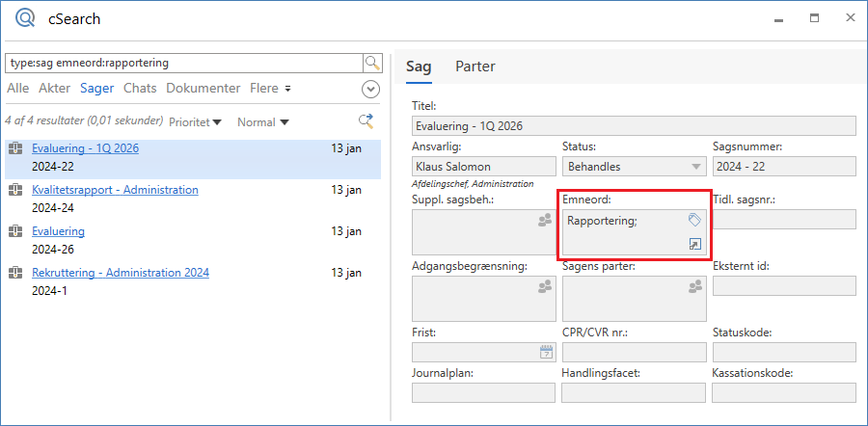Click case icon beside Evaluering - 1Q 2026
The width and height of the screenshot is (868, 426).
coord(16,148)
